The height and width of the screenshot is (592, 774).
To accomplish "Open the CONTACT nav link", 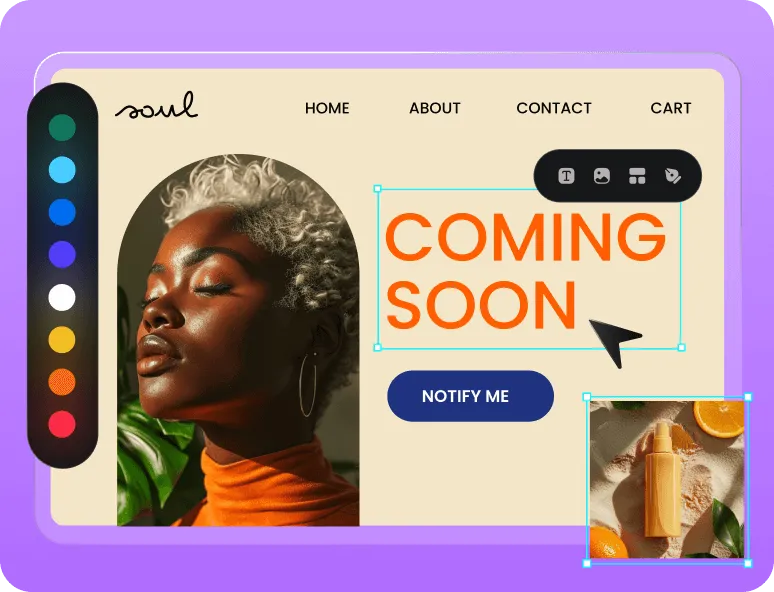I will (x=554, y=108).
